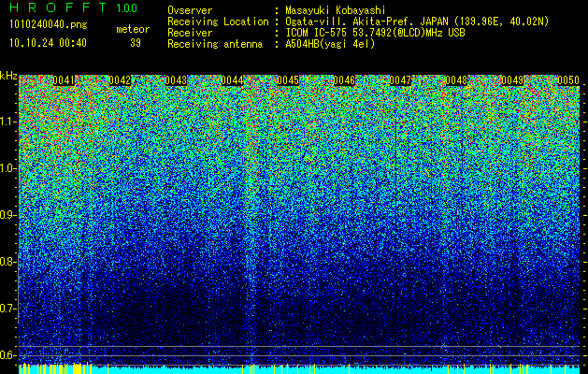Click the 0045 time marker
Image resolution: width=588 pixels, height=374 pixels.
(288, 80)
